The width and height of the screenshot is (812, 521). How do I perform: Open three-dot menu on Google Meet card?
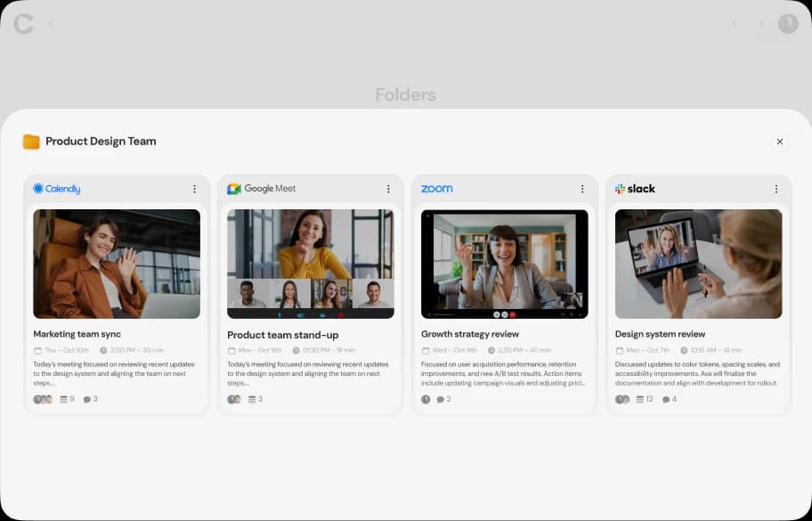coord(388,189)
